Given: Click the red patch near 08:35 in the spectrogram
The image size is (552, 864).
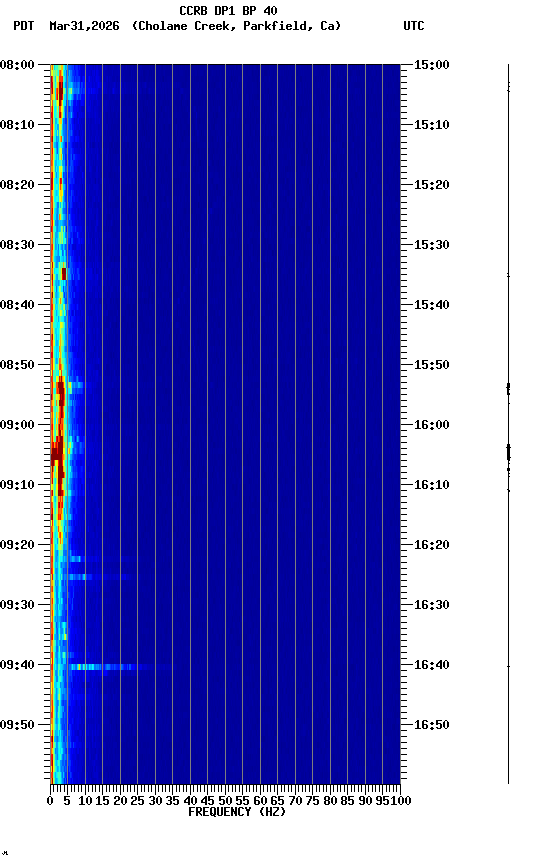Looking at the screenshot, I should (64, 274).
